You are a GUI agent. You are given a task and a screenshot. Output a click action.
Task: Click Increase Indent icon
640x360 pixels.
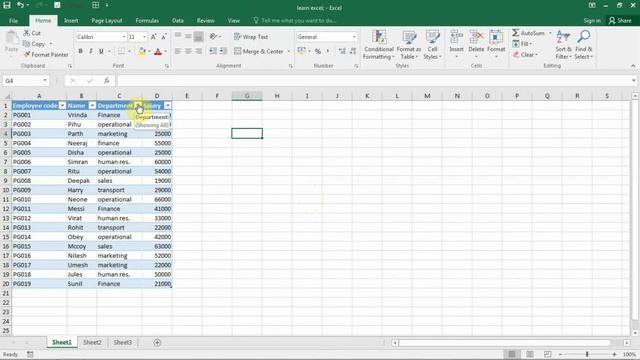223,51
